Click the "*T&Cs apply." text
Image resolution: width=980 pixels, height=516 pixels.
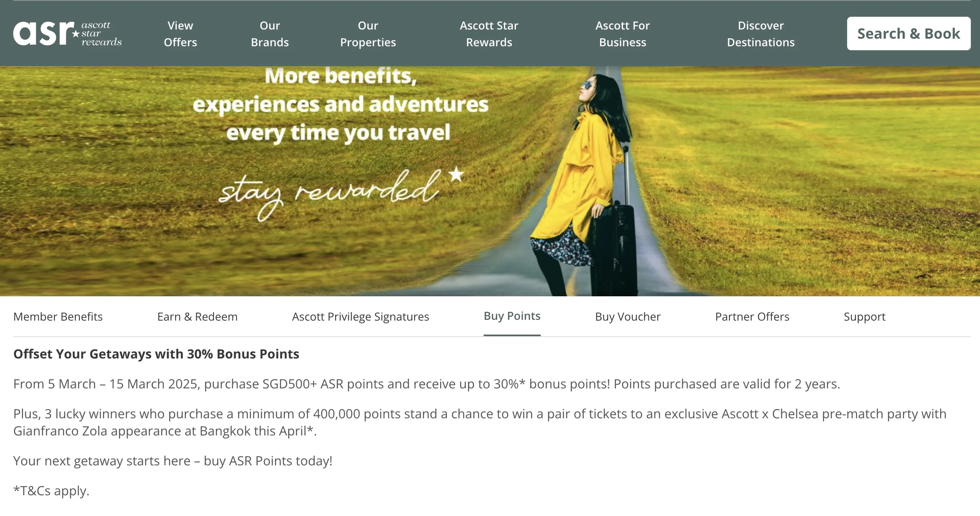(x=51, y=491)
